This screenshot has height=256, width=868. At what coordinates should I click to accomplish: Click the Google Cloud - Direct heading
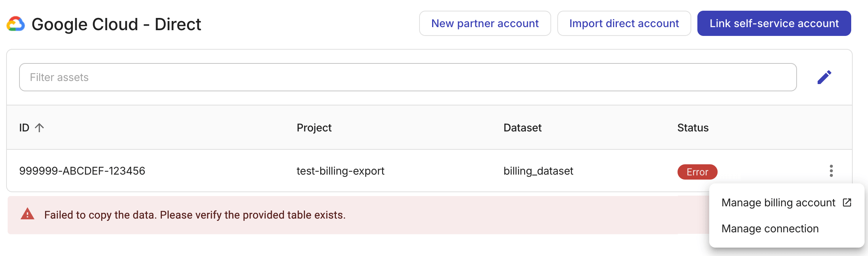pyautogui.click(x=116, y=24)
